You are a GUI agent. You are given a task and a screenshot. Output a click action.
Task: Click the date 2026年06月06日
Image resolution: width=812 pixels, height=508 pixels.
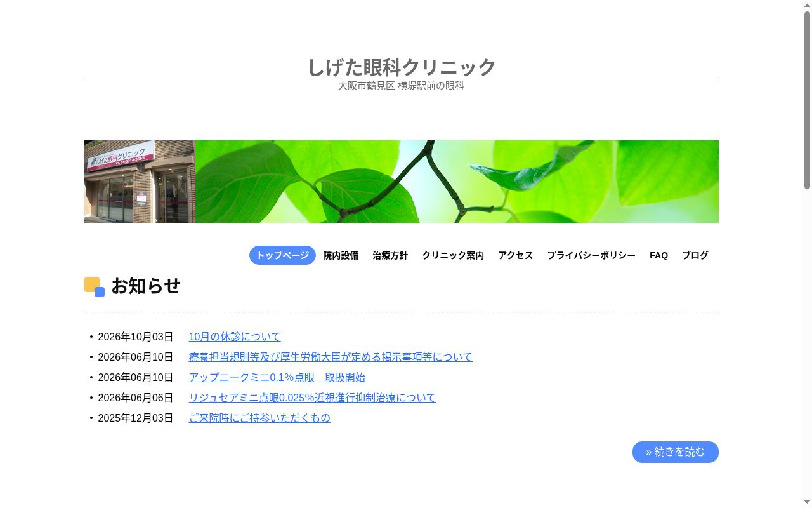coord(136,398)
